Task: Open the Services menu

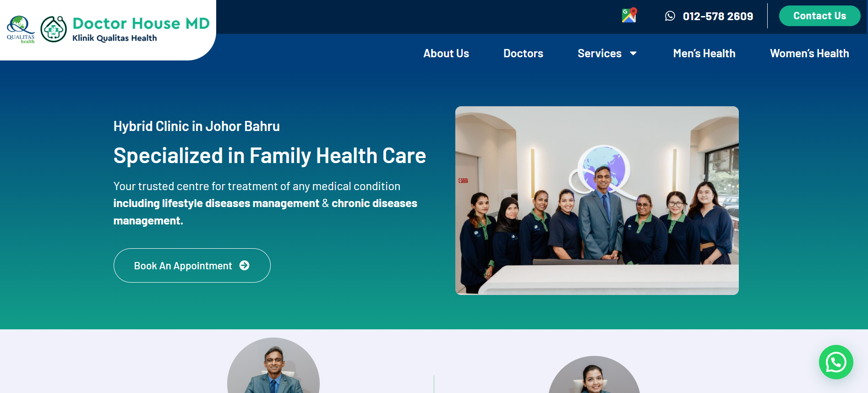Action: point(600,54)
